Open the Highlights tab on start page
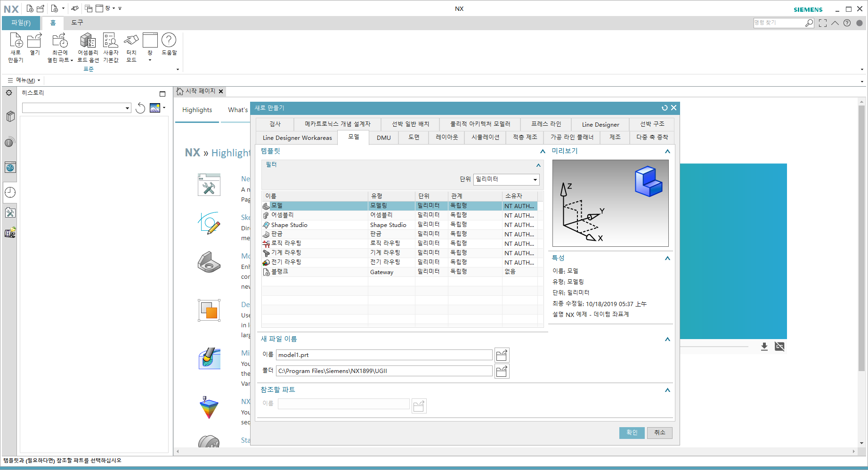Viewport: 868px width, 470px height. pos(197,110)
